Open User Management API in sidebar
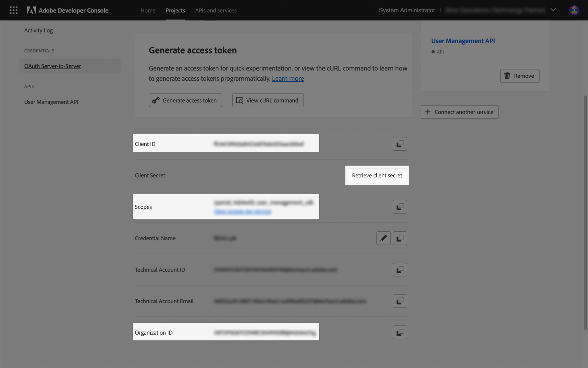 click(x=51, y=102)
